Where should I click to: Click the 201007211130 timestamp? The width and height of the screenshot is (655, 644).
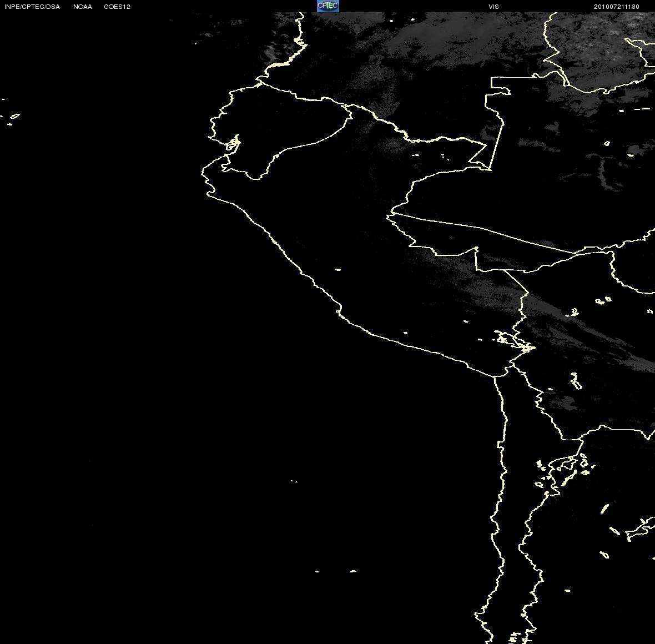[617, 7]
